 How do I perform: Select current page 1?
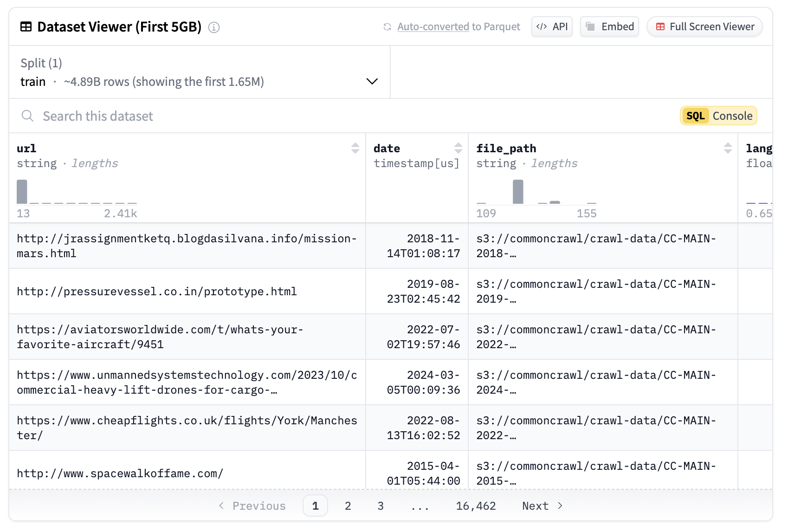click(x=315, y=506)
